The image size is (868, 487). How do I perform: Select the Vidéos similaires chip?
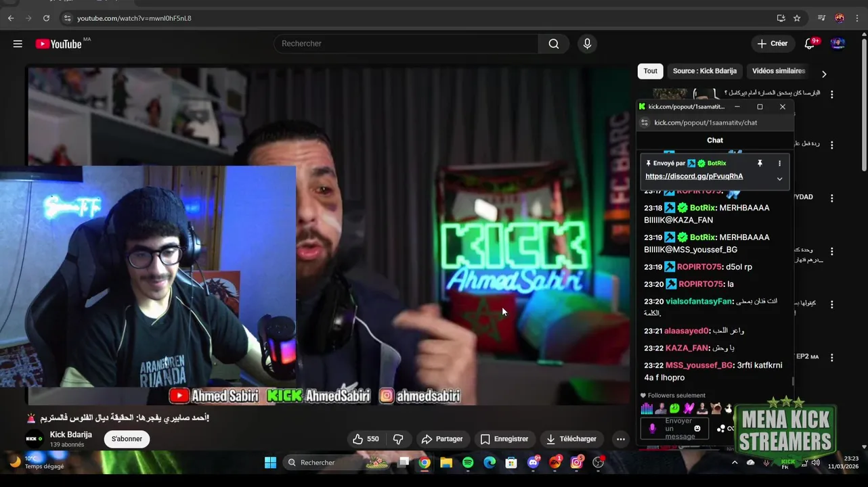(779, 71)
